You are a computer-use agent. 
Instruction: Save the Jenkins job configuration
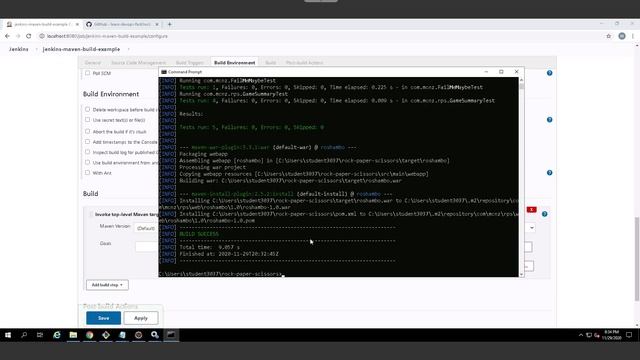tap(104, 318)
